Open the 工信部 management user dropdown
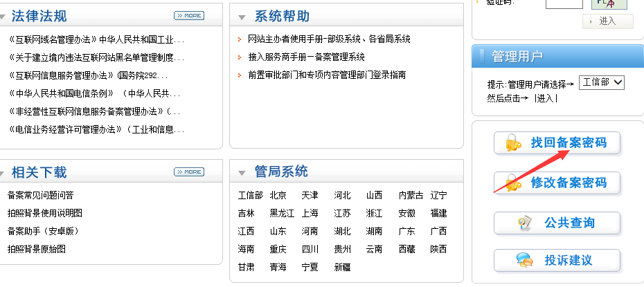Image resolution: width=644 pixels, height=287 pixels. pos(601,82)
